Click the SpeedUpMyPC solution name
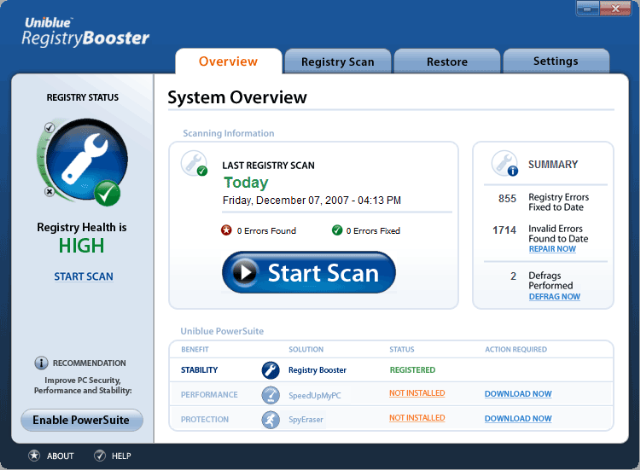The image size is (640, 470). [314, 395]
